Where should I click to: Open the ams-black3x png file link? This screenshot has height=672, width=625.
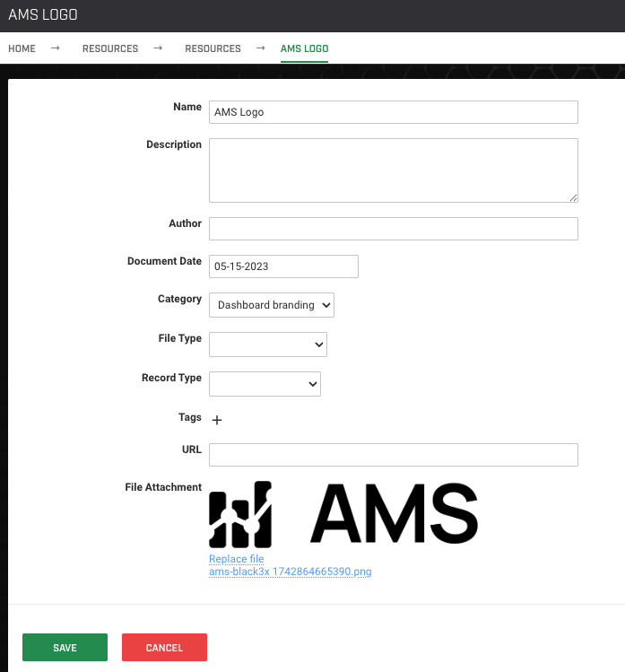[x=290, y=572]
